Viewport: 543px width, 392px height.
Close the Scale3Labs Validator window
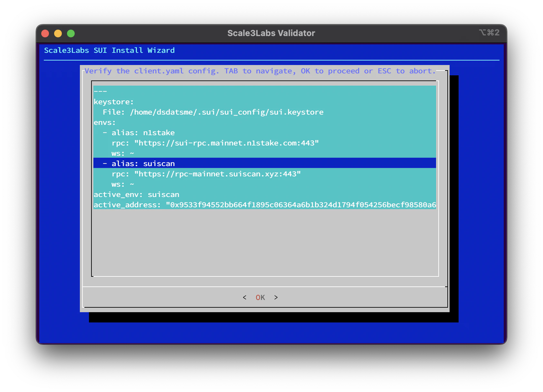45,33
